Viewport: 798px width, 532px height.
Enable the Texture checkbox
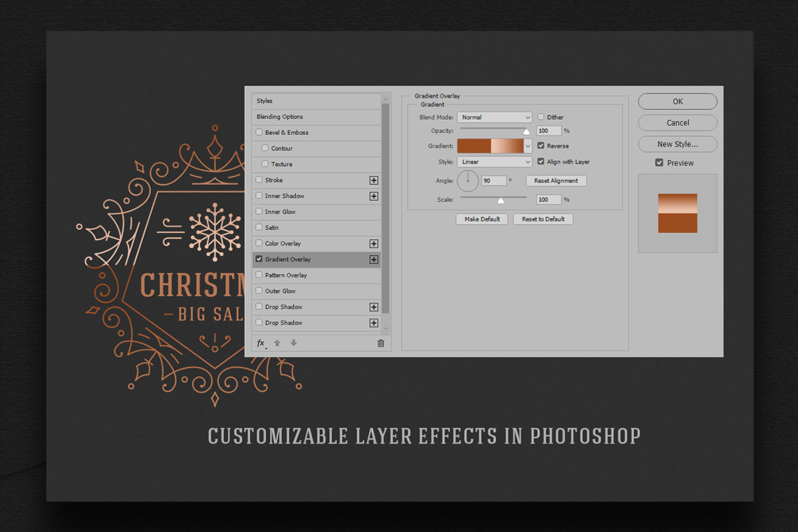coord(265,164)
